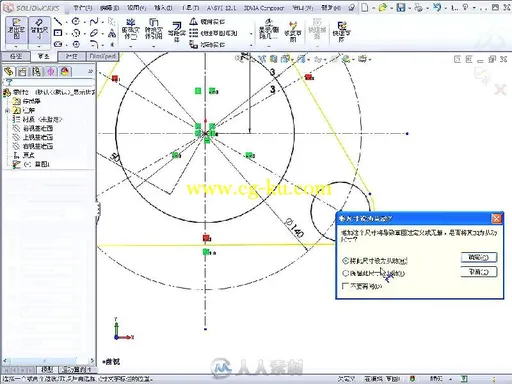Image resolution: width=512 pixels, height=384 pixels.
Task: Open the Exit Sketch dropdown arrow
Action: (16, 46)
